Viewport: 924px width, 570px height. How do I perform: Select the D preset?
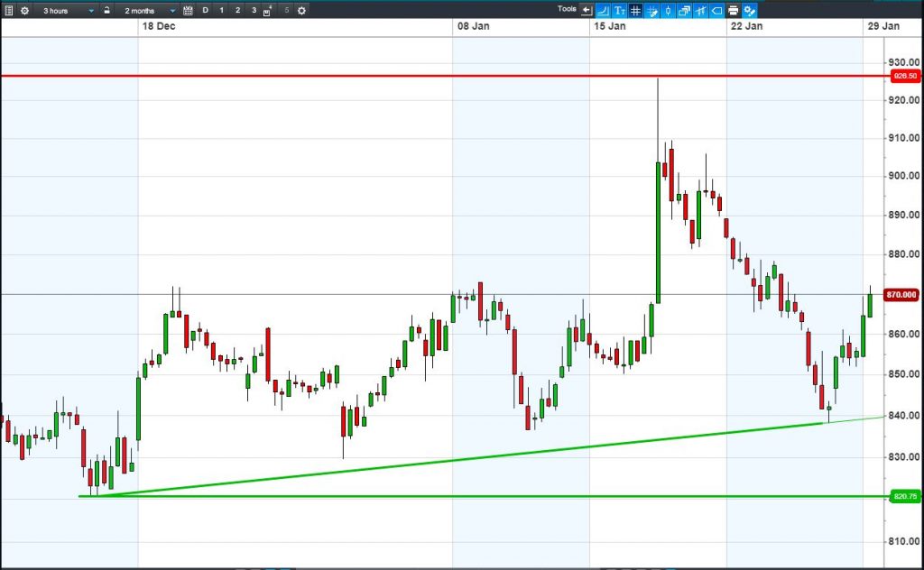click(205, 10)
